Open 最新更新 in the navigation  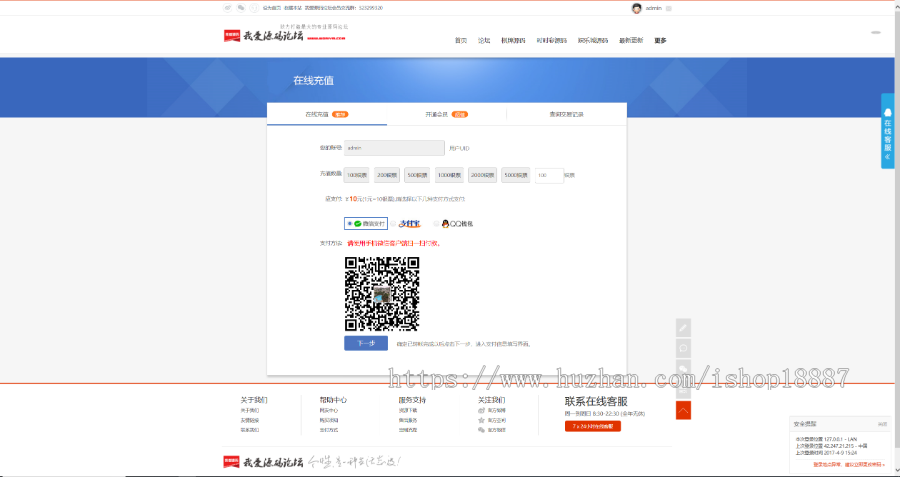pos(631,41)
